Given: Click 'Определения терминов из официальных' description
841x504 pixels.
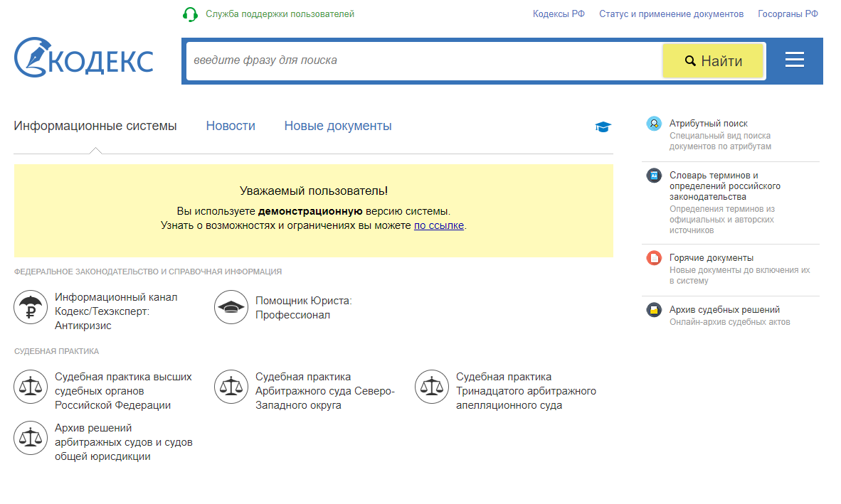Looking at the screenshot, I should [x=722, y=220].
